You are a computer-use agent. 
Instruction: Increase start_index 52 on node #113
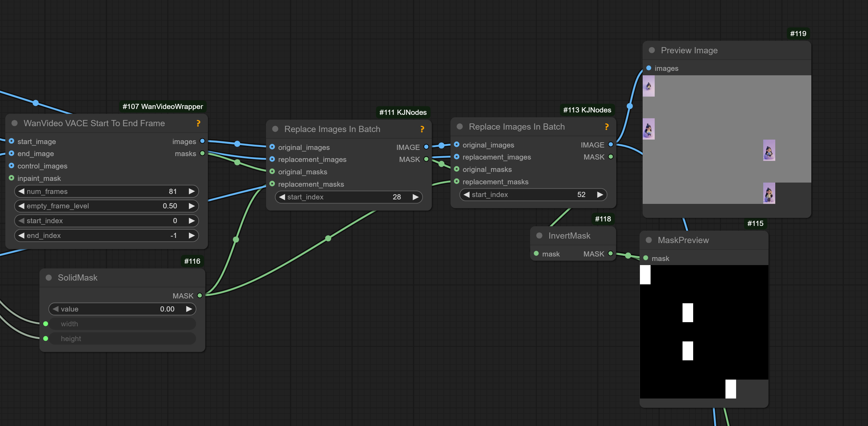point(600,195)
